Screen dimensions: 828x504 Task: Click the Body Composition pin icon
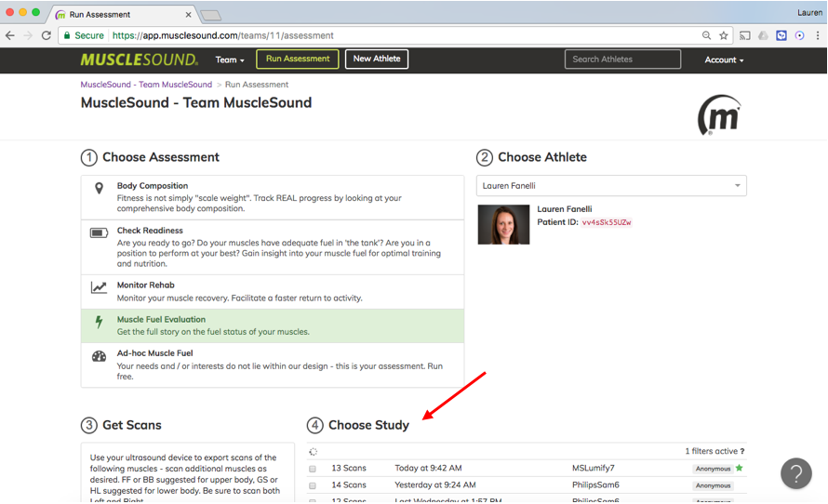(x=99, y=189)
